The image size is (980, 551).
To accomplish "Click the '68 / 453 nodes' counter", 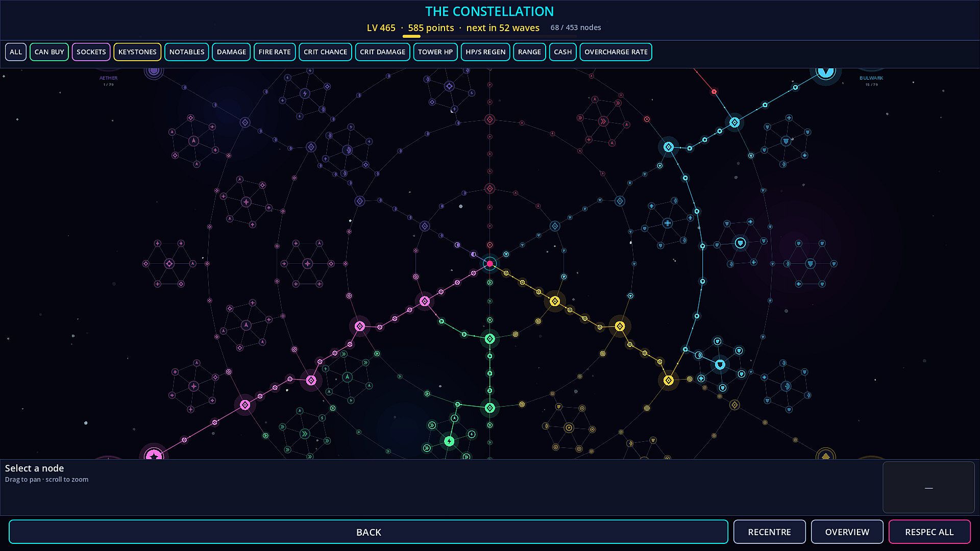I will pos(576,28).
